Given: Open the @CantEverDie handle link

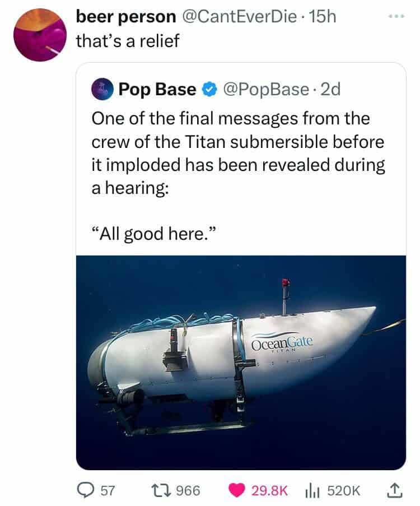Looking at the screenshot, I should [239, 16].
